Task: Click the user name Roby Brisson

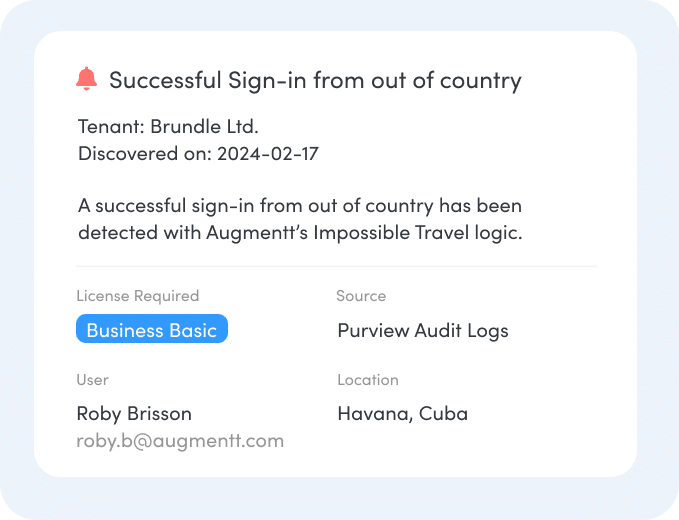Action: [x=134, y=414]
